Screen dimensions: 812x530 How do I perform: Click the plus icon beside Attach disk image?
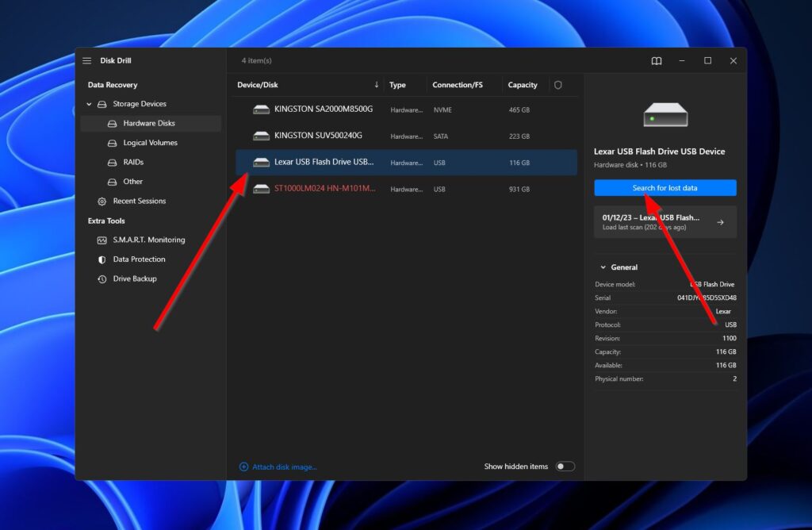coord(243,467)
